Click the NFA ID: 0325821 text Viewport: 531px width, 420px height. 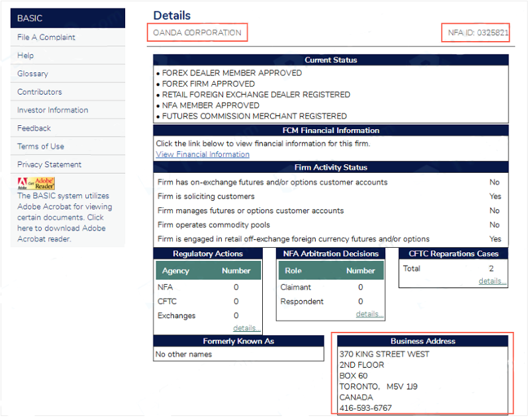pyautogui.click(x=478, y=32)
